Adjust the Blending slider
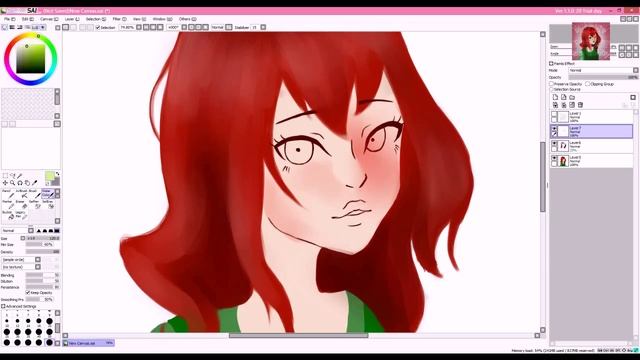 [43, 276]
